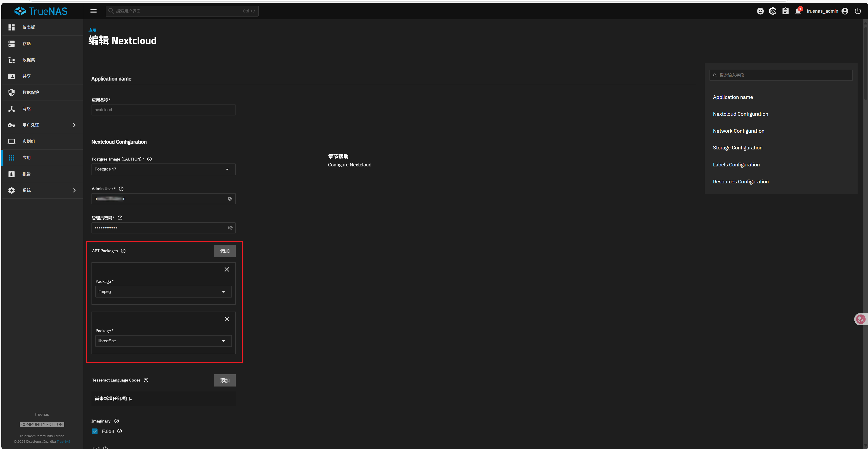Open the Postgres Image dropdown
This screenshot has height=449, width=868.
coord(227,169)
